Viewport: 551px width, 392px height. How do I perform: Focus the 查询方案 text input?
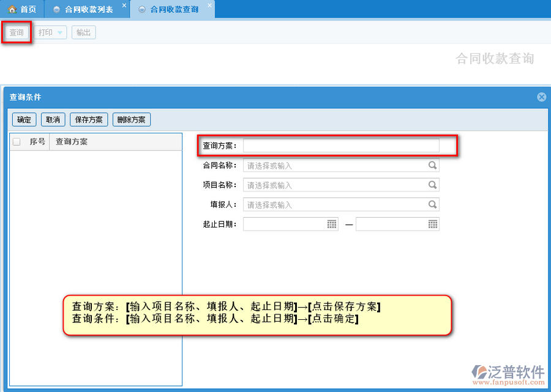341,146
